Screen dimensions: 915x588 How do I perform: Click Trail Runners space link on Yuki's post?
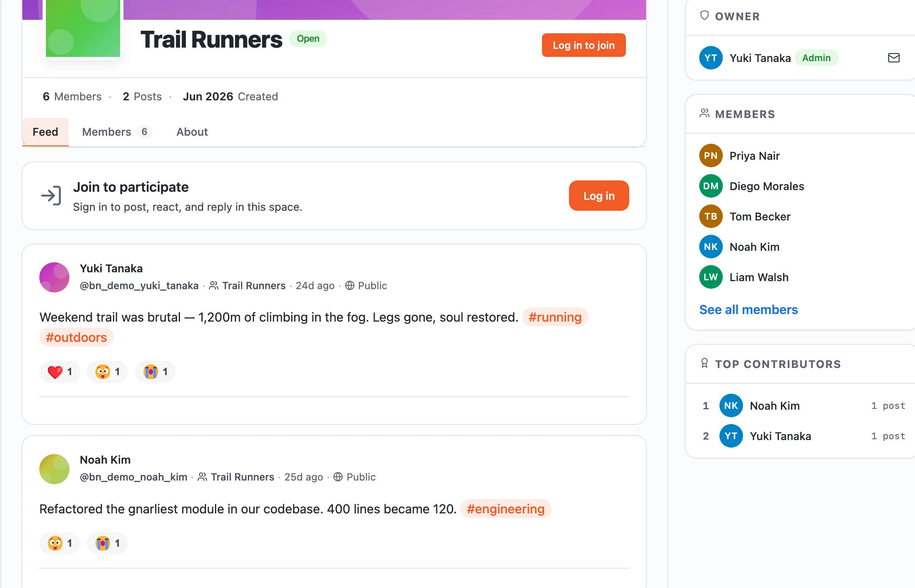[x=254, y=285]
